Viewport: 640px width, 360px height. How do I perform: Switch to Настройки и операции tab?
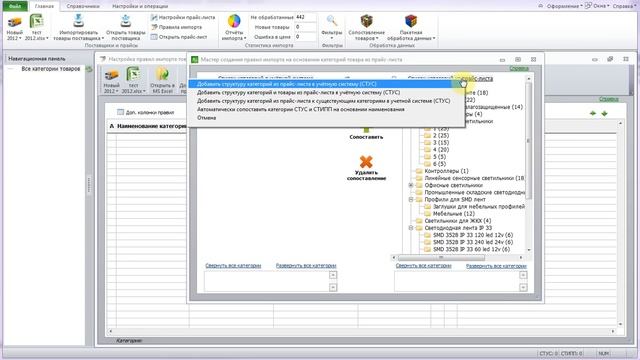pos(140,7)
